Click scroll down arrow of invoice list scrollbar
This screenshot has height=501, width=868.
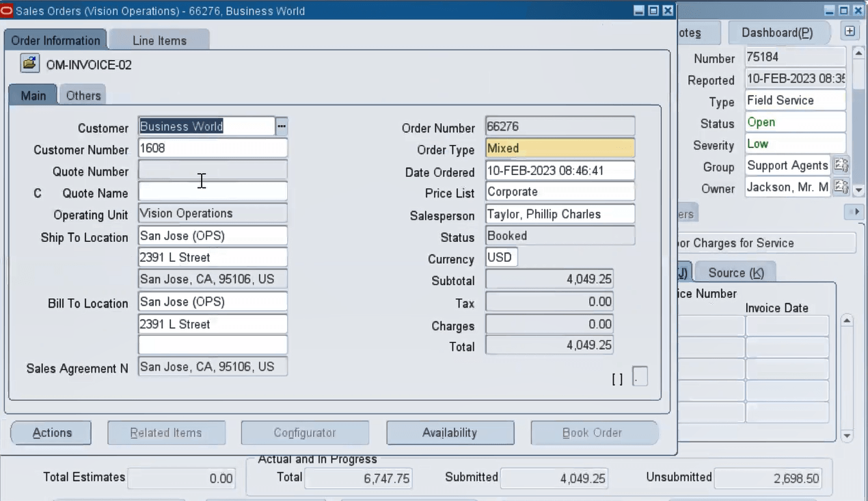pyautogui.click(x=847, y=435)
